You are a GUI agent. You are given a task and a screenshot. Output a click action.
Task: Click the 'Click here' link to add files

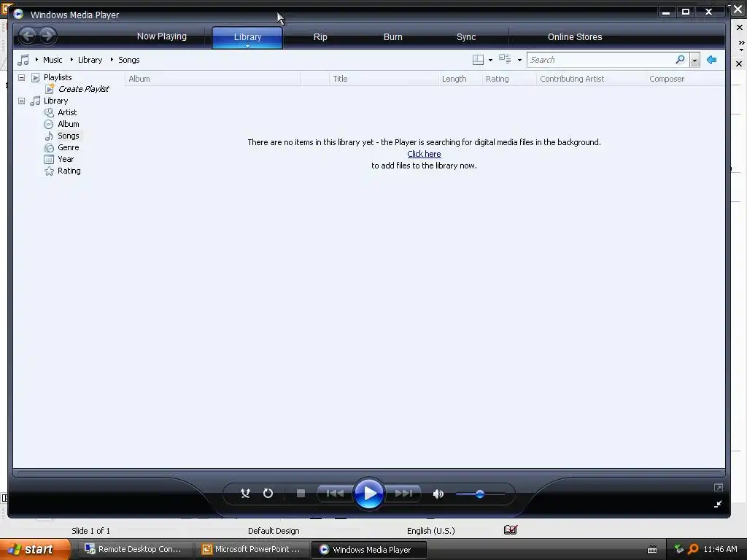pos(424,154)
